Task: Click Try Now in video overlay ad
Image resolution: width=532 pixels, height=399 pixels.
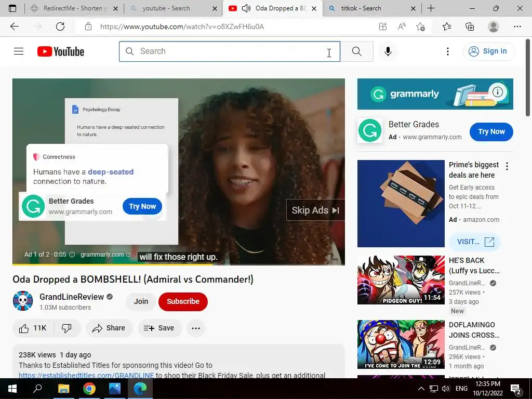Action: pyautogui.click(x=142, y=206)
